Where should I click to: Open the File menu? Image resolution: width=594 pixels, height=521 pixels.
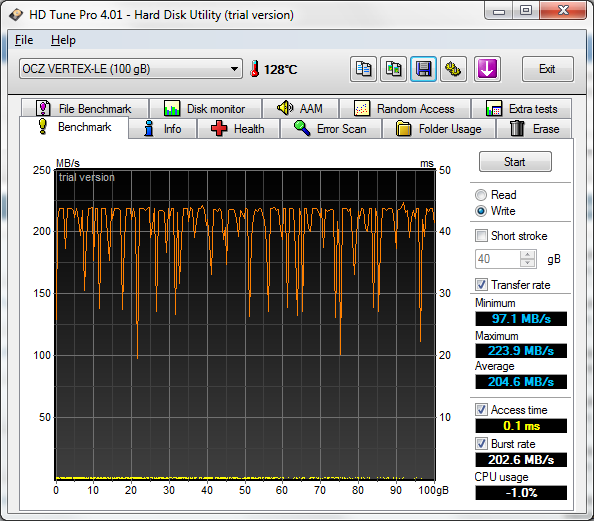(24, 40)
